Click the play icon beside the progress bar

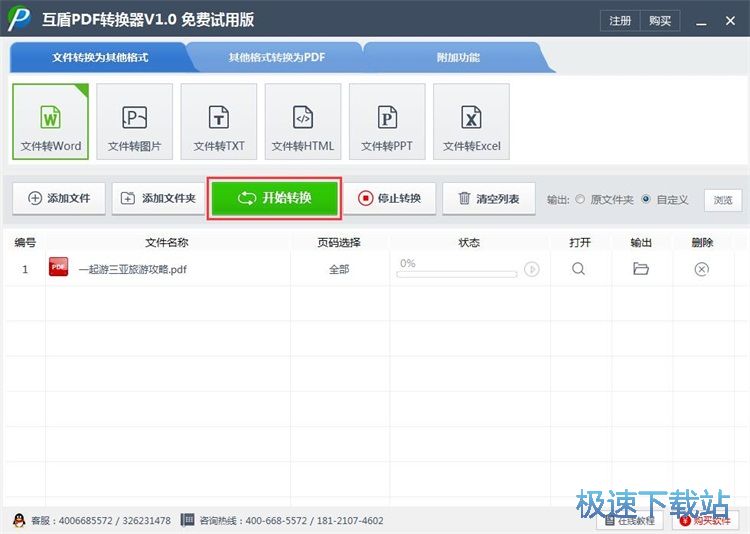tap(531, 269)
